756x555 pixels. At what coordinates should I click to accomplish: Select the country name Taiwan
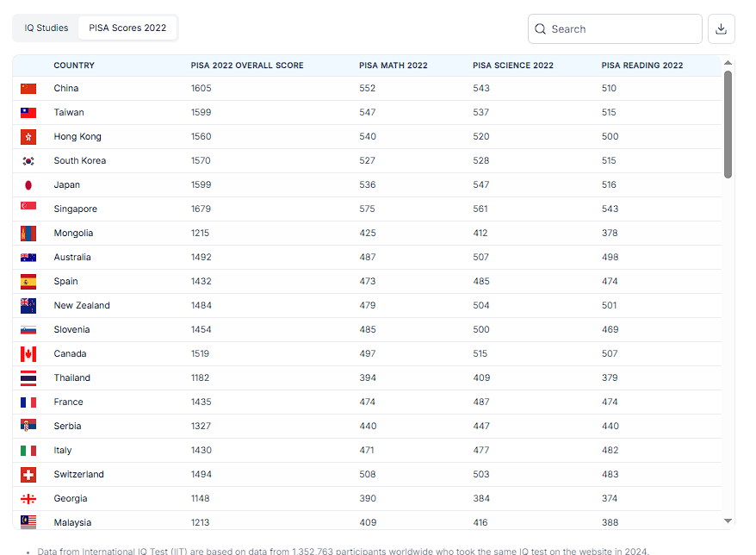(69, 112)
